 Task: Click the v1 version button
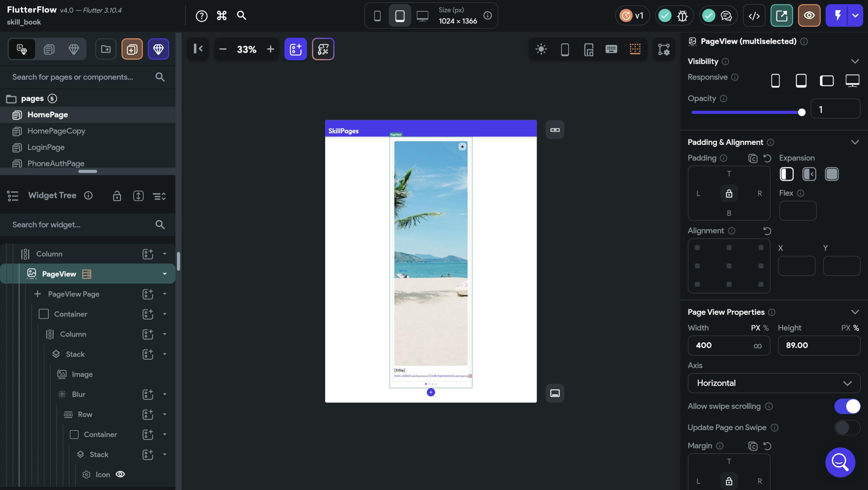(x=632, y=16)
